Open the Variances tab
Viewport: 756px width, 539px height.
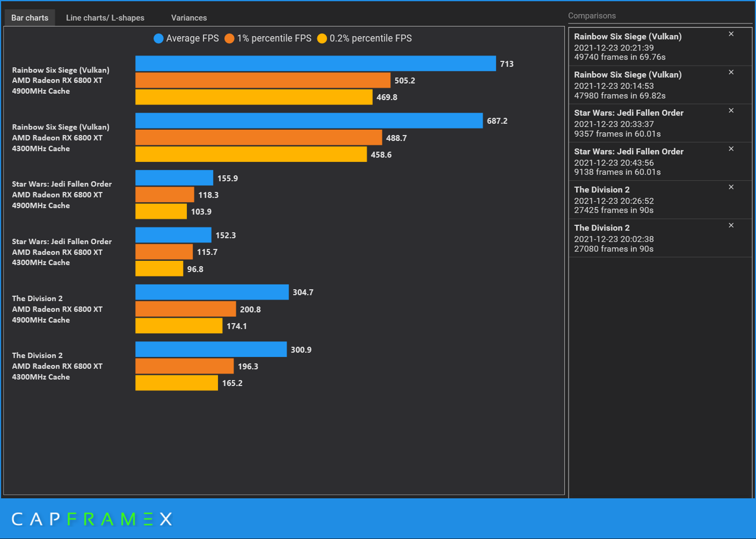click(x=189, y=18)
